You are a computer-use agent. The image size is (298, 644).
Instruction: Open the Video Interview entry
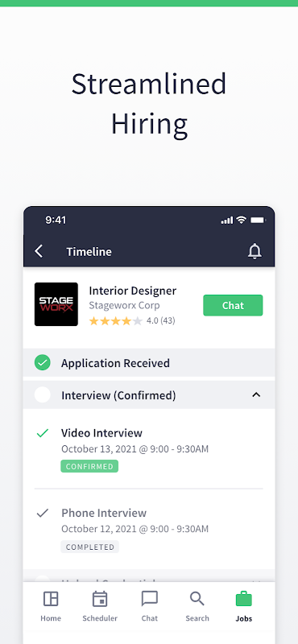pyautogui.click(x=148, y=449)
